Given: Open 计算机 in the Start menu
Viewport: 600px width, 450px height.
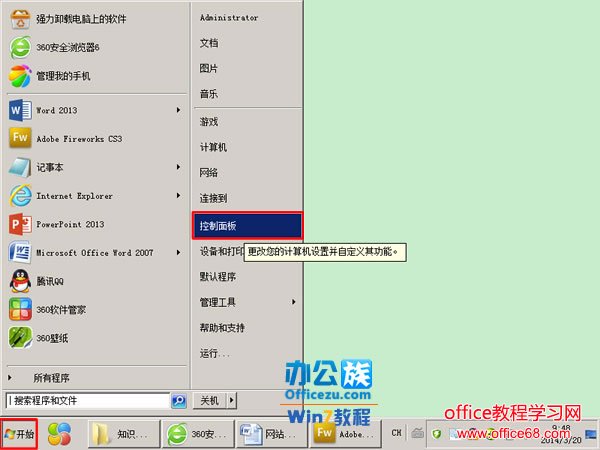Looking at the screenshot, I should (x=213, y=147).
